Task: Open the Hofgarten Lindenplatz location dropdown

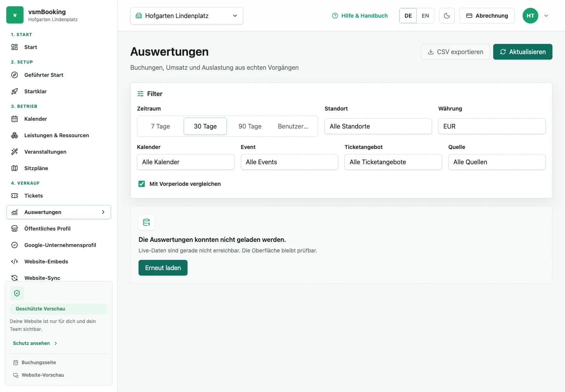Action: [187, 16]
